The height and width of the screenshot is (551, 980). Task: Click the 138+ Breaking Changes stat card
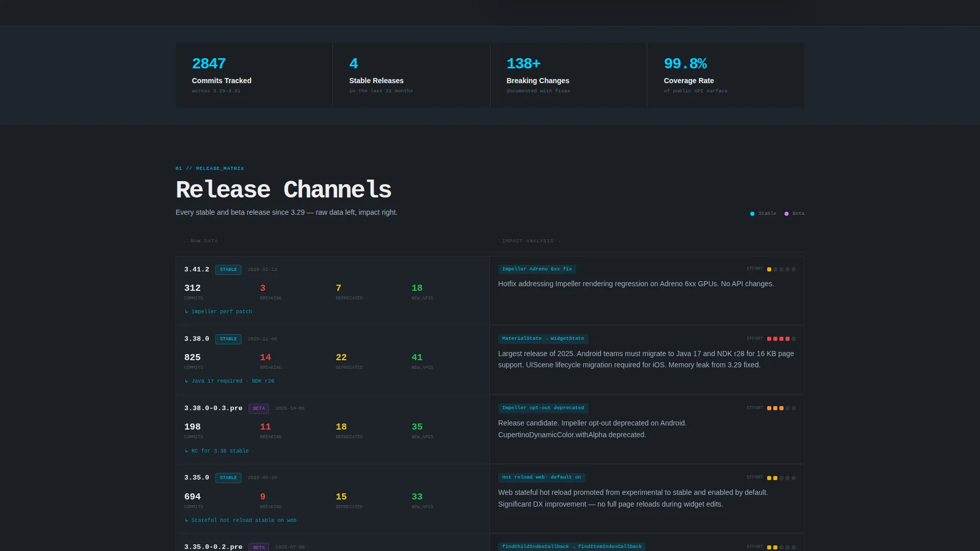(569, 76)
